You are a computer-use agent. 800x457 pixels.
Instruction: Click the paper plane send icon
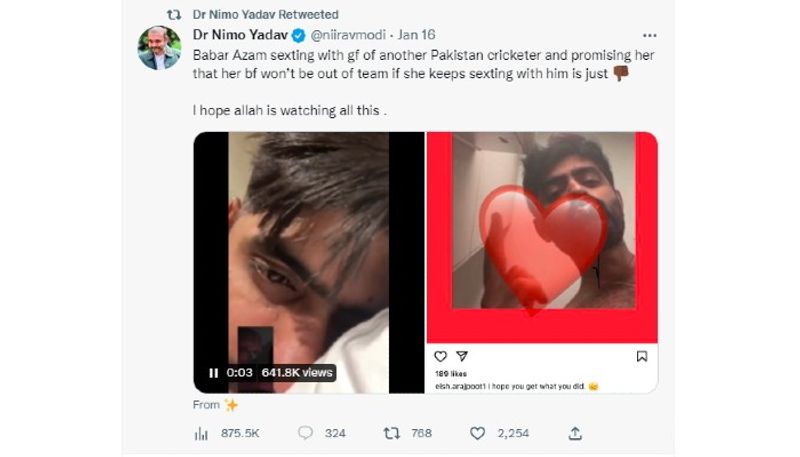coord(462,356)
